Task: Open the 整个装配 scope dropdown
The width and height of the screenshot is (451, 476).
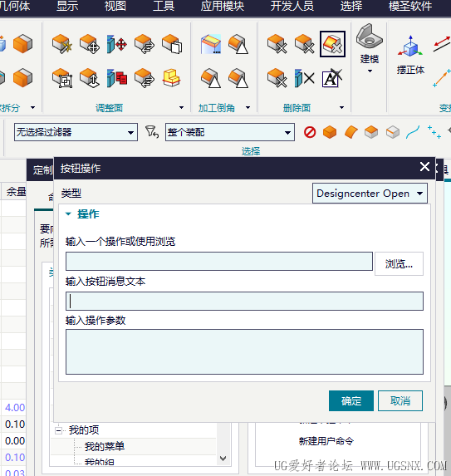Action: (230, 132)
